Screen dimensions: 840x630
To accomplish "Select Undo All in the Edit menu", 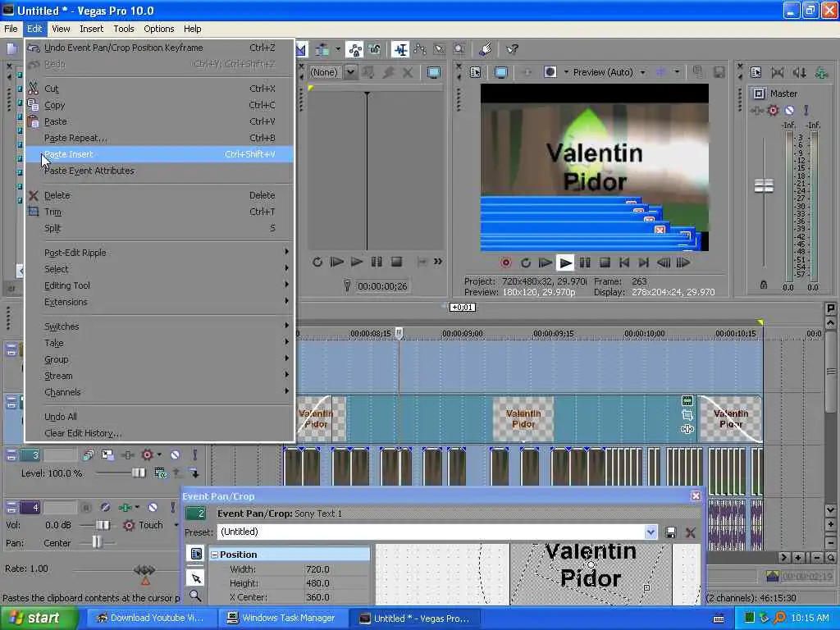I will [x=159, y=417].
